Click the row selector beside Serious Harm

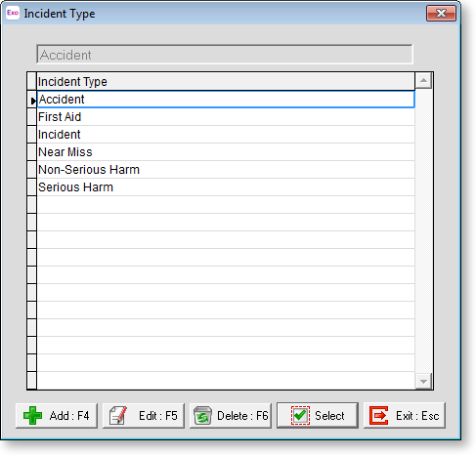(x=31, y=187)
